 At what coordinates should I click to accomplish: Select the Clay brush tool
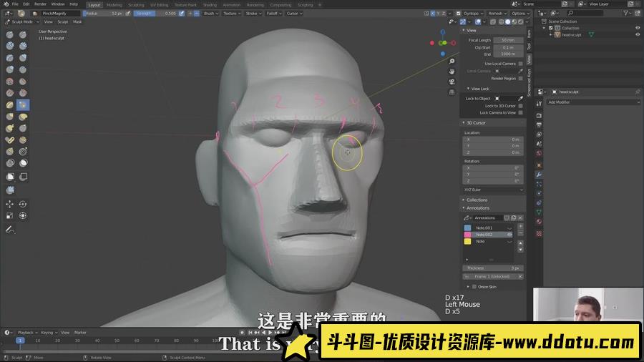point(10,46)
